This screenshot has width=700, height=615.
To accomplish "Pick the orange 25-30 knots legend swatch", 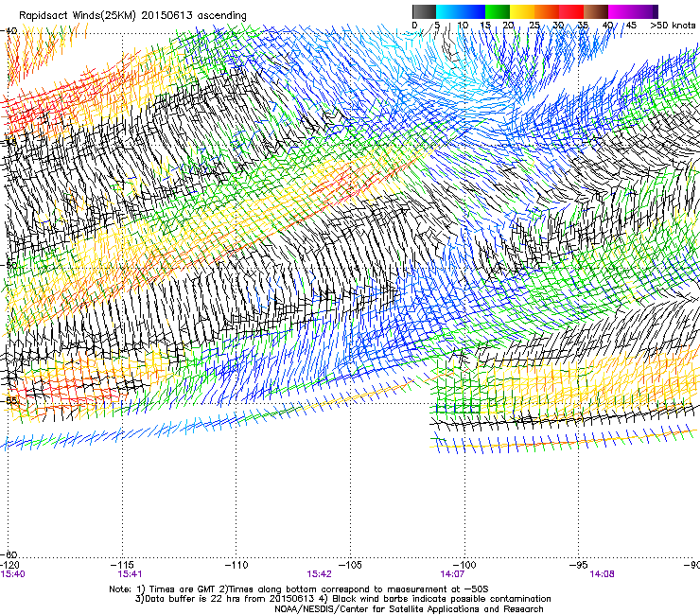I will coord(547,11).
